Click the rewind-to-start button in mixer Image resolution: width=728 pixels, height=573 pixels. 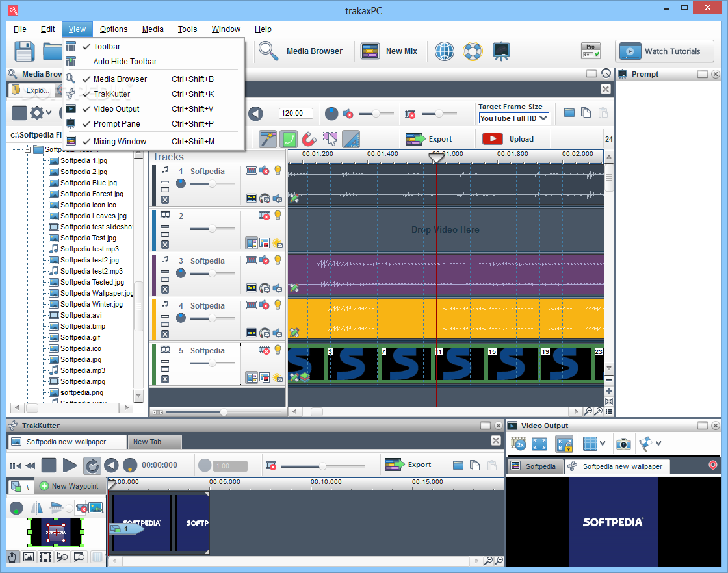point(255,113)
